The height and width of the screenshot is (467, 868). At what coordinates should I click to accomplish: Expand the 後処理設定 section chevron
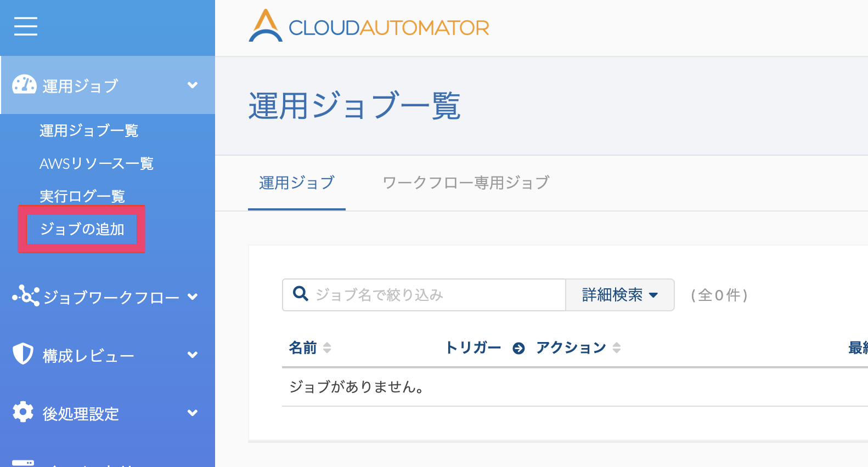(x=193, y=413)
